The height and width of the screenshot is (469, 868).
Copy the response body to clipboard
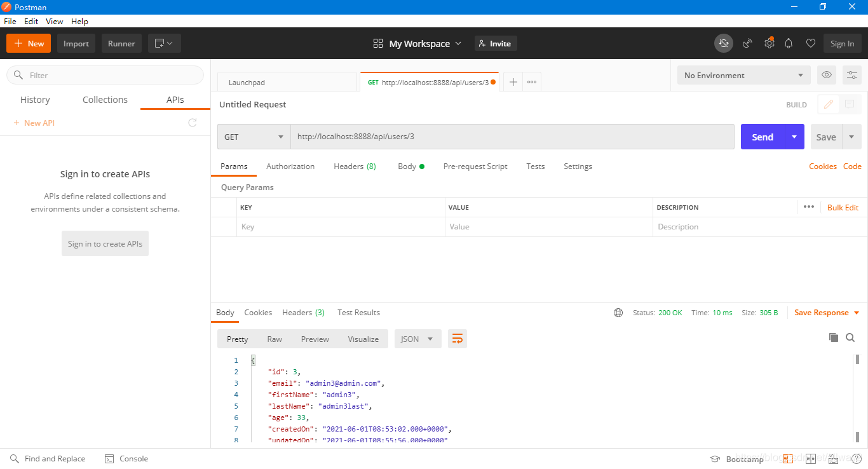pos(834,337)
